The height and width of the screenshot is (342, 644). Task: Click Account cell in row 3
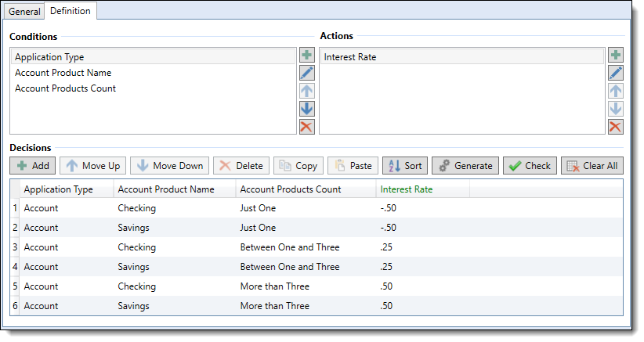click(41, 247)
